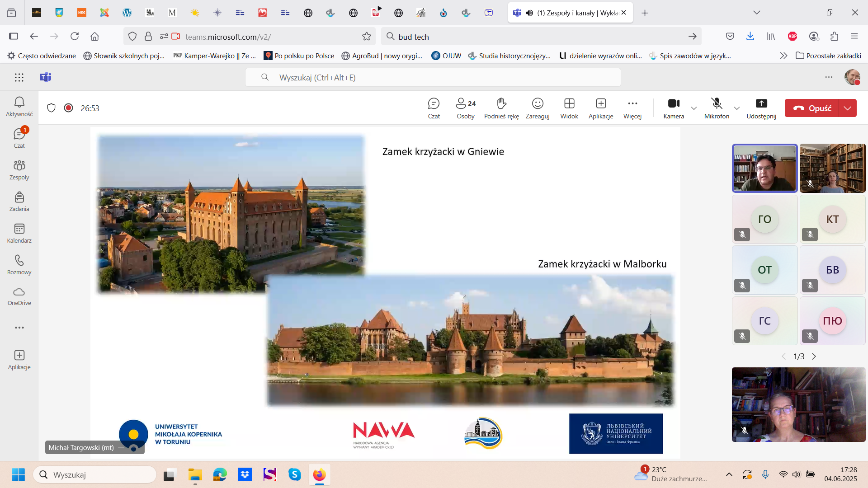Open the Widok layout options
The image size is (868, 488).
(569, 108)
